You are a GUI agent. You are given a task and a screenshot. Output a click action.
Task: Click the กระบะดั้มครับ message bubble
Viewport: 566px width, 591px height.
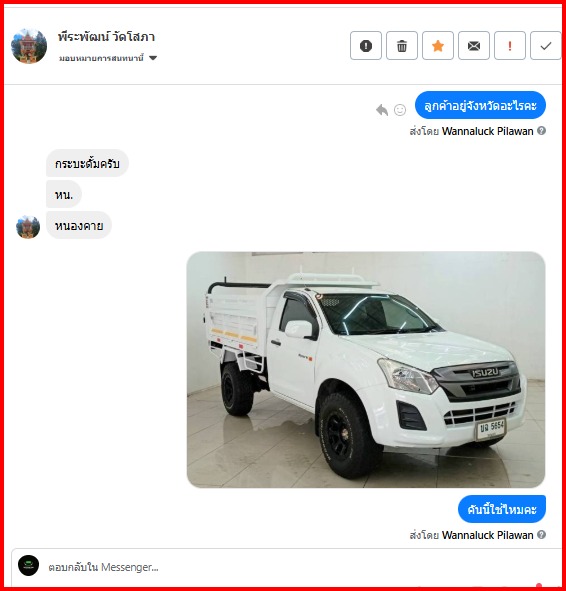pos(87,164)
